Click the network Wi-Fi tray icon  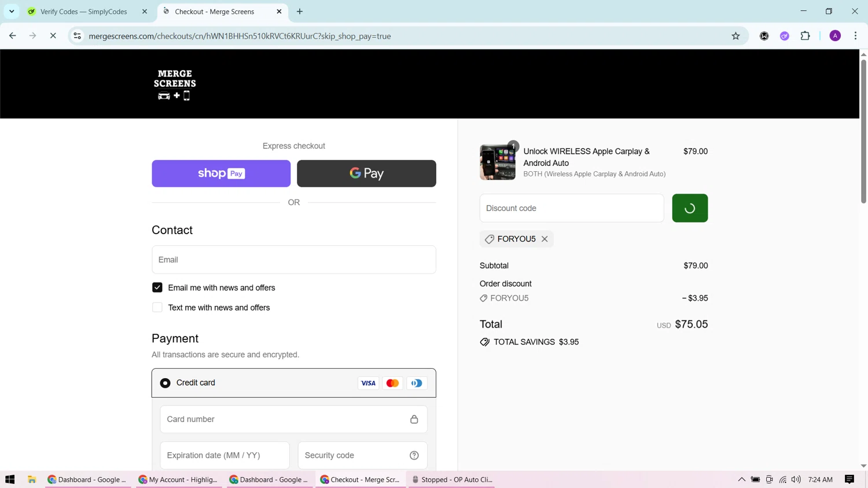click(x=783, y=479)
